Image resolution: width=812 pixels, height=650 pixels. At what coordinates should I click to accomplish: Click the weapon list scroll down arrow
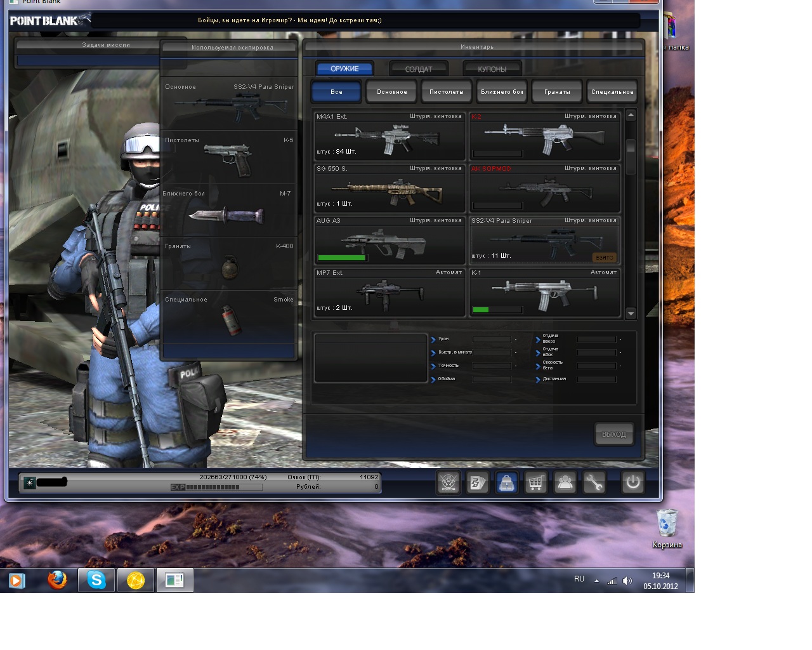tap(631, 314)
